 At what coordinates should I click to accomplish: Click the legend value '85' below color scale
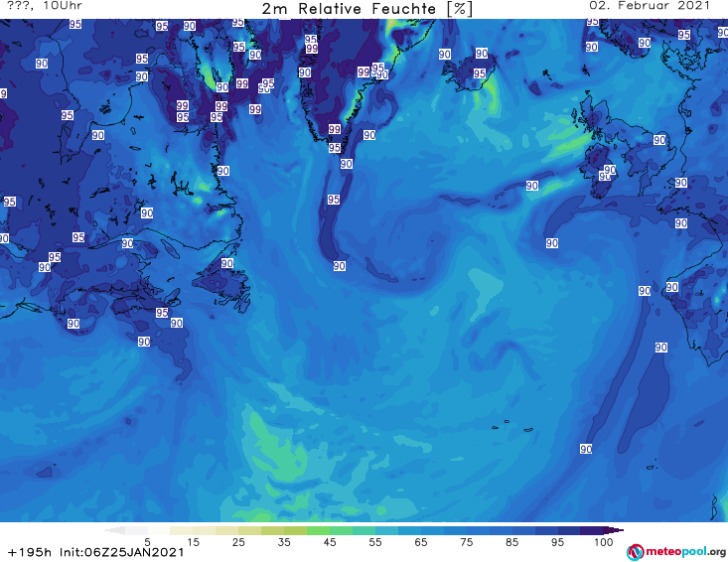click(x=511, y=541)
